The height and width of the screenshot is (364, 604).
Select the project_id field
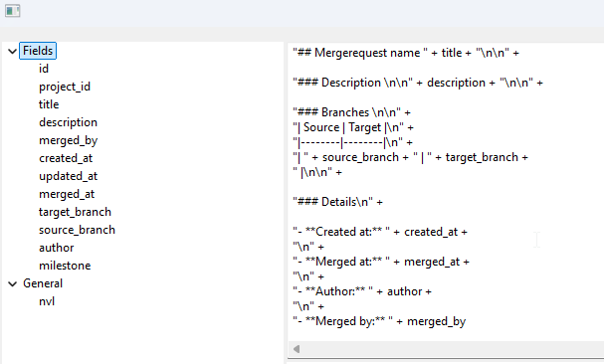coord(65,87)
